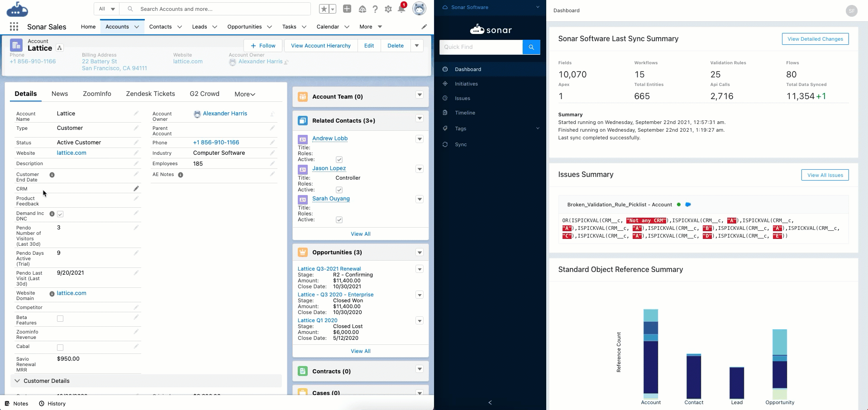
Task: Click View All under Opportunities
Action: coord(361,351)
